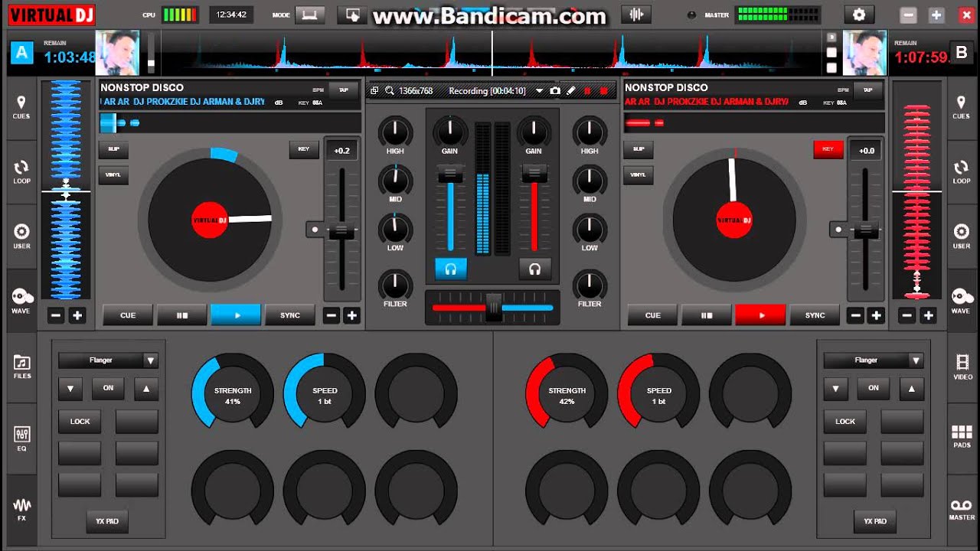This screenshot has height=551, width=980.
Task: Open the FILES browser panel
Action: pyautogui.click(x=21, y=367)
